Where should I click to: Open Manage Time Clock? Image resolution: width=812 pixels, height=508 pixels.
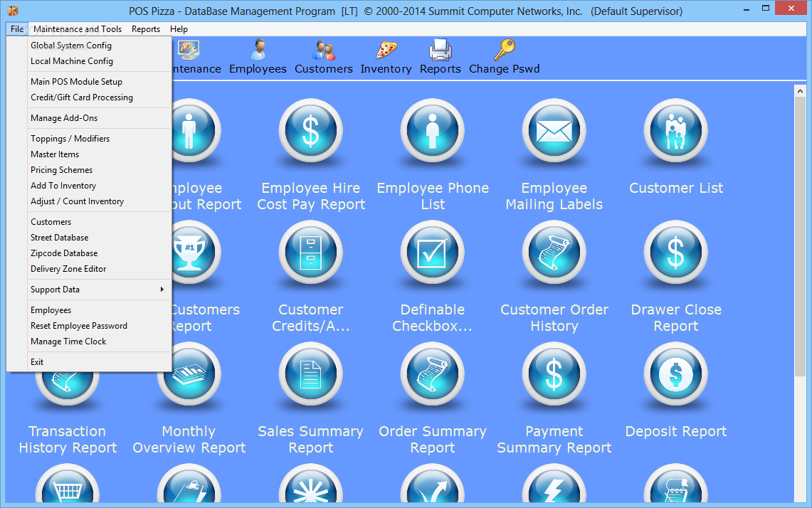point(98,342)
